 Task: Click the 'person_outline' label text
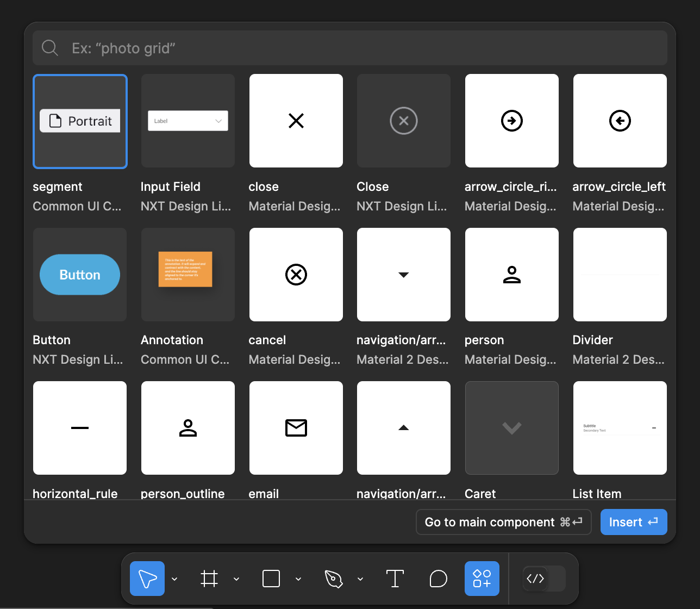(183, 493)
